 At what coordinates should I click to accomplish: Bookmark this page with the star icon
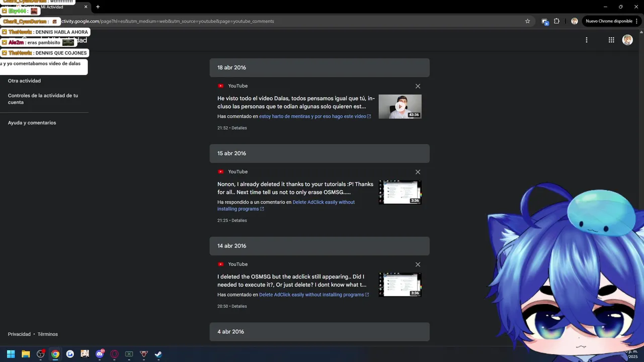pos(527,21)
